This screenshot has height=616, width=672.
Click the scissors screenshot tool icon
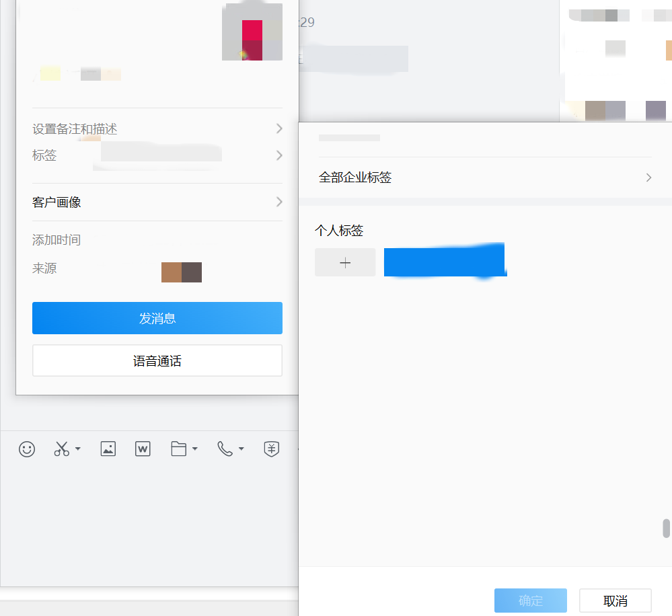pyautogui.click(x=62, y=449)
